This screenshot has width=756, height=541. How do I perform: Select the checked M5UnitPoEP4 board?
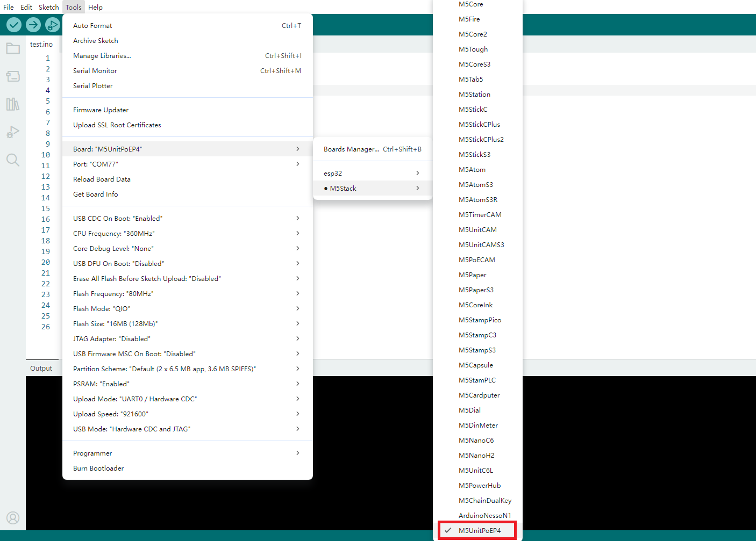(x=479, y=530)
